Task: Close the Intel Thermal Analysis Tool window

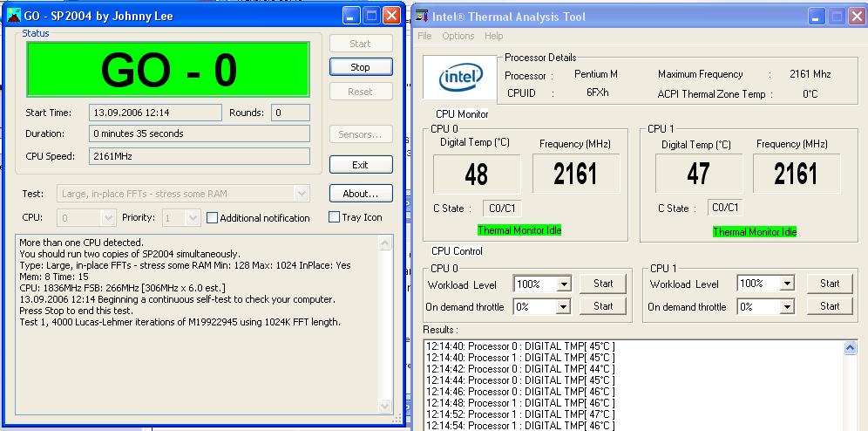Action: pos(857,16)
